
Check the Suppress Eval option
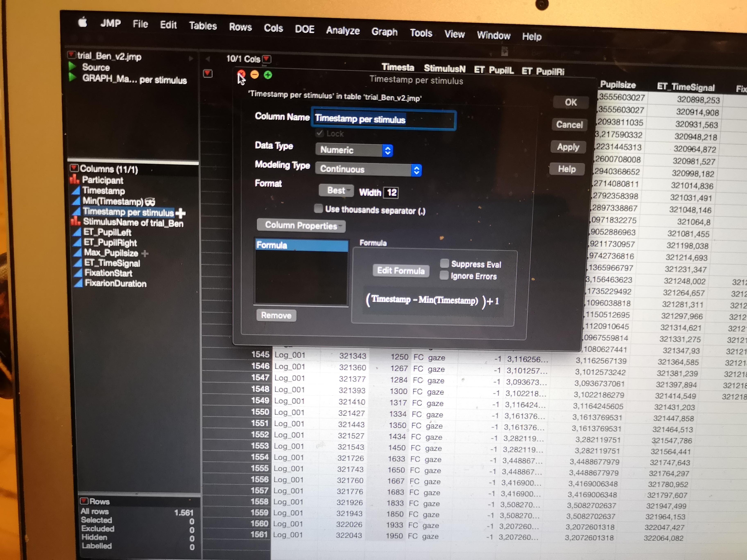point(444,264)
